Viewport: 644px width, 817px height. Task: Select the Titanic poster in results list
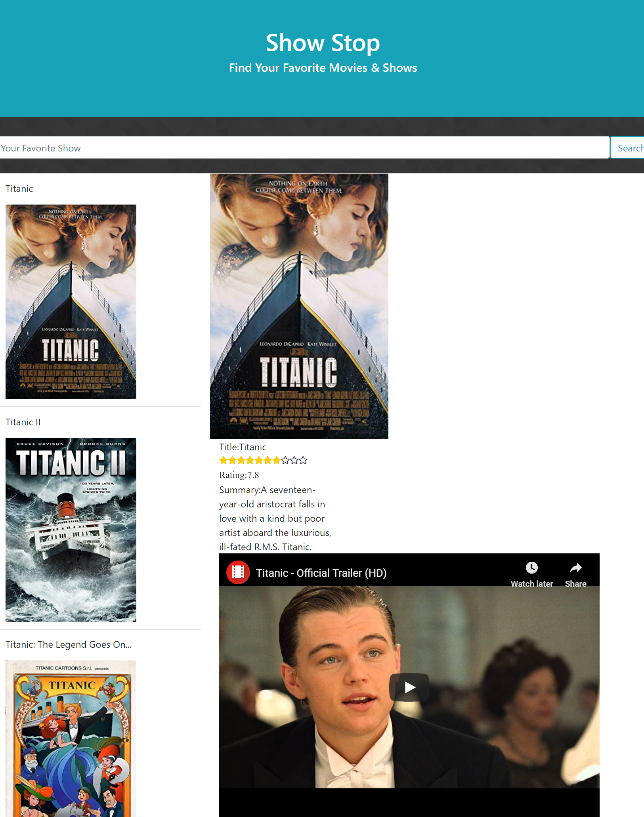point(71,302)
